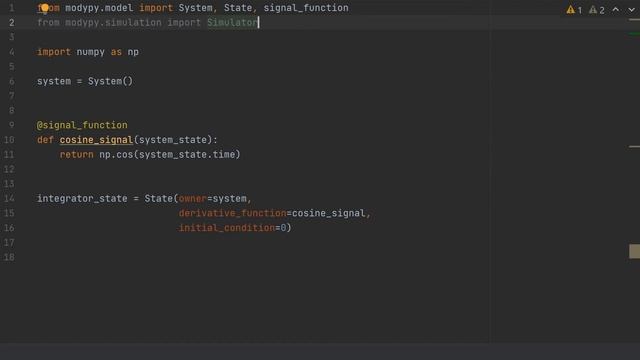Viewport: 640px width, 360px height.
Task: Jump to next highlighted error arrow
Action: coord(631,9)
